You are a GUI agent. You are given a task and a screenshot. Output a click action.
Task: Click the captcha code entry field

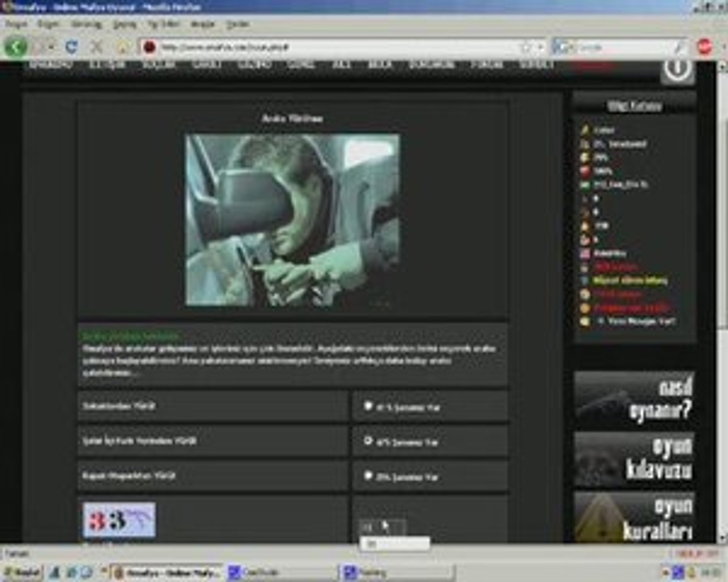point(383,526)
